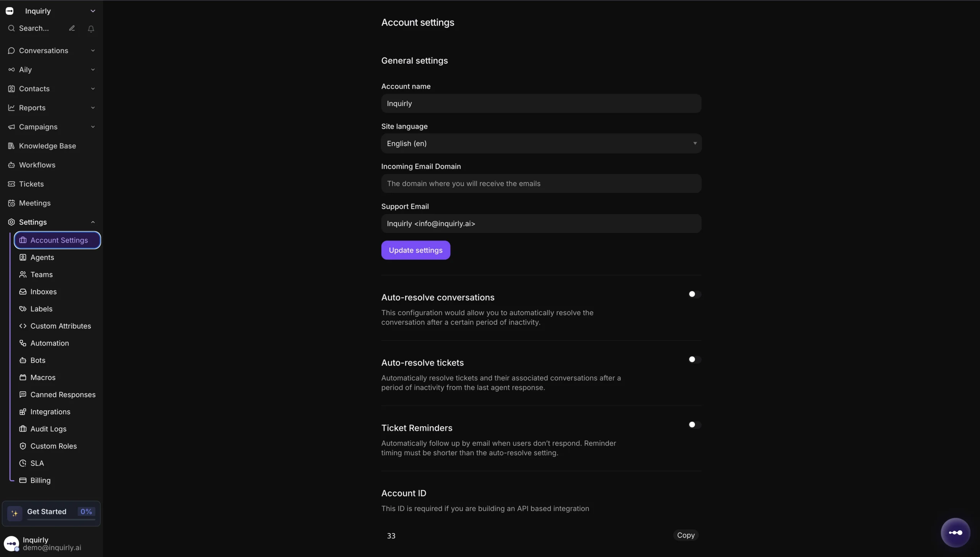Click the Audit Logs icon

23,429
